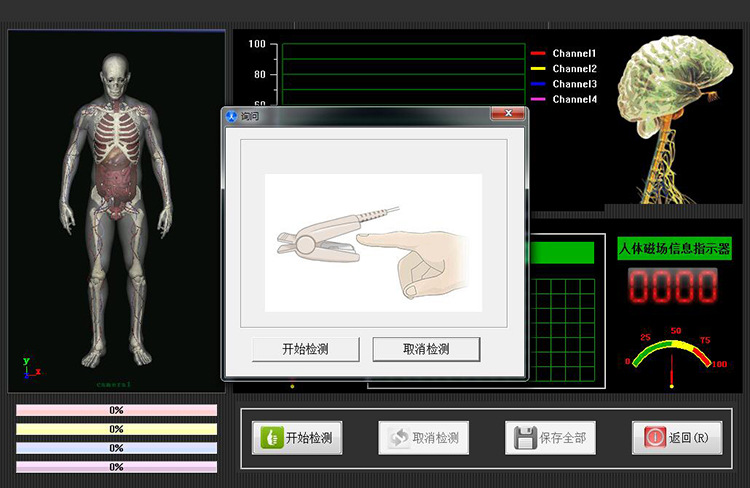
Task: Click the 3D skeleton body model
Action: 115,210
